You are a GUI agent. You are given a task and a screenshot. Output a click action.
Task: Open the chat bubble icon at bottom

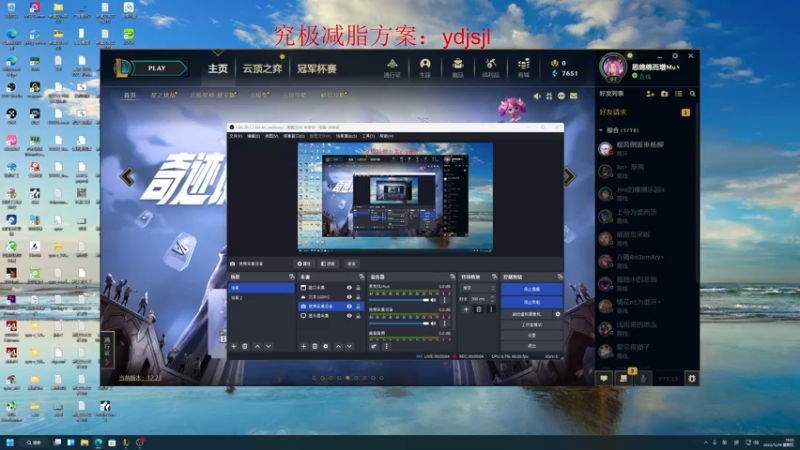tap(604, 378)
